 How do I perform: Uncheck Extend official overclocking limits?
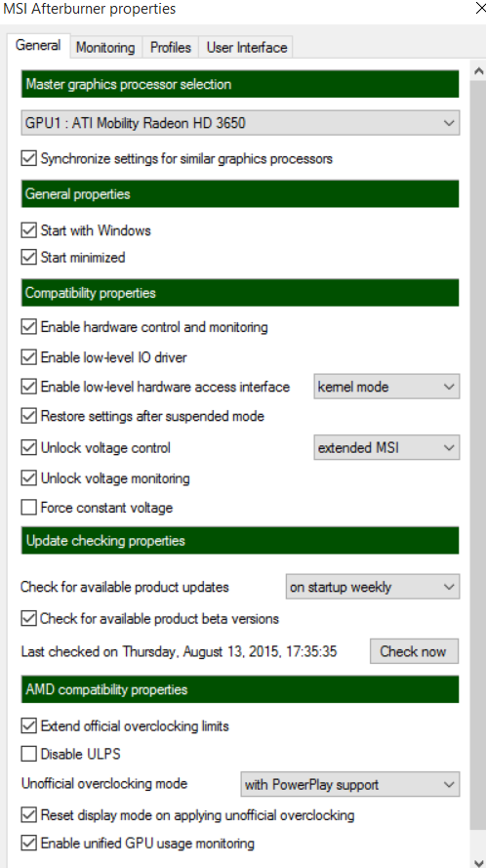[x=28, y=725]
